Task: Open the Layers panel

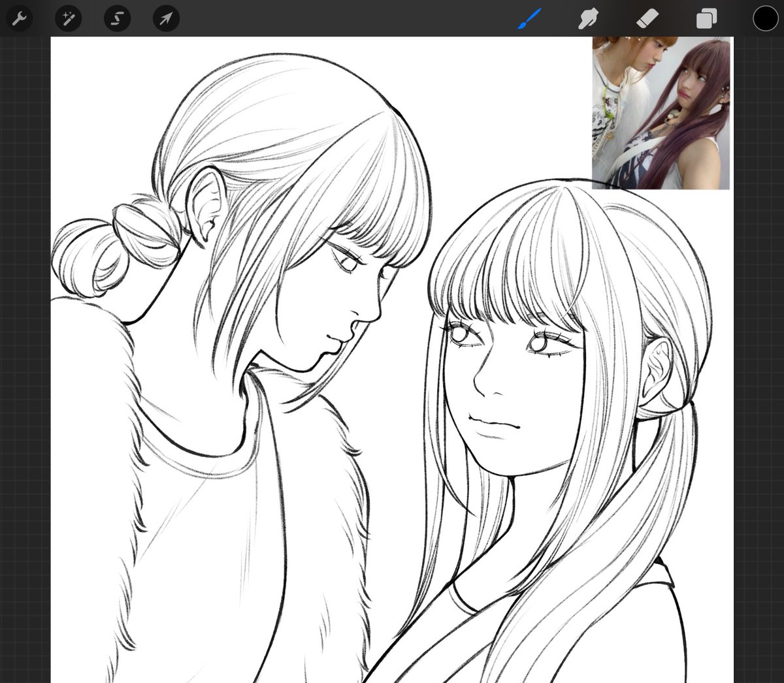Action: click(706, 19)
